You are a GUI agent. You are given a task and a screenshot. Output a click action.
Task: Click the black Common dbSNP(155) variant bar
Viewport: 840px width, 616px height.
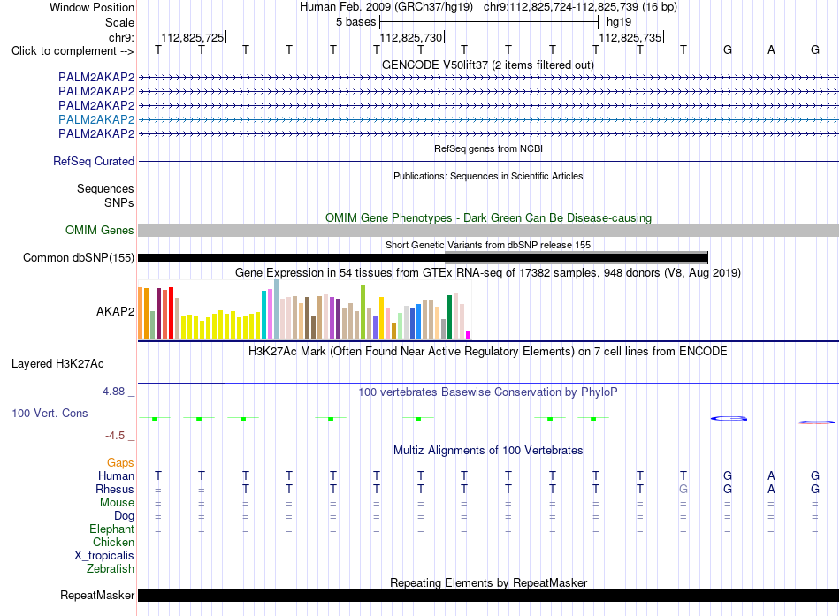point(424,258)
